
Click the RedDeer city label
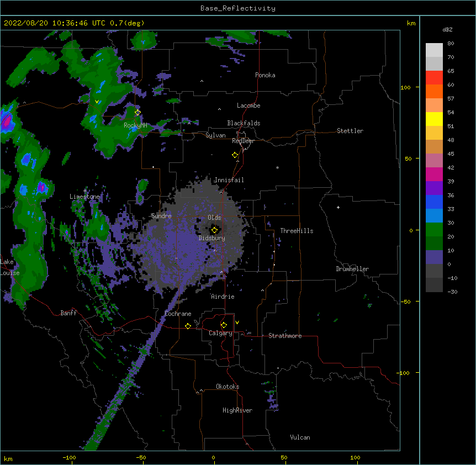click(243, 141)
